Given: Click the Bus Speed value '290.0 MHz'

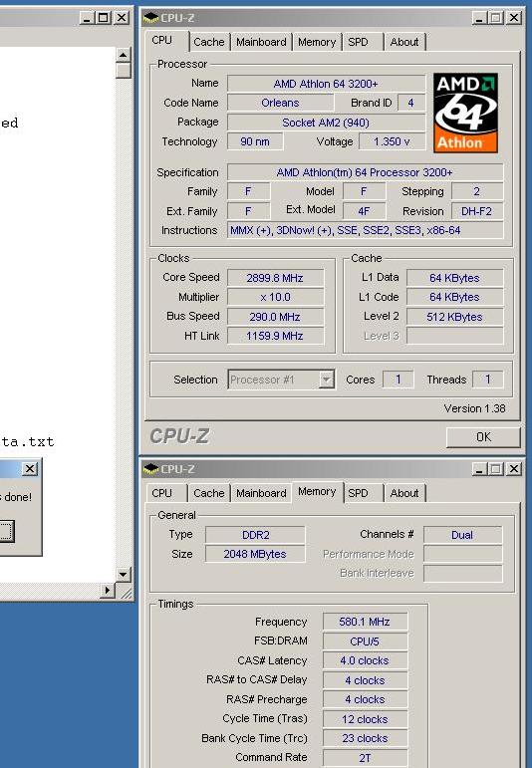Looking at the screenshot, I should pos(275,317).
